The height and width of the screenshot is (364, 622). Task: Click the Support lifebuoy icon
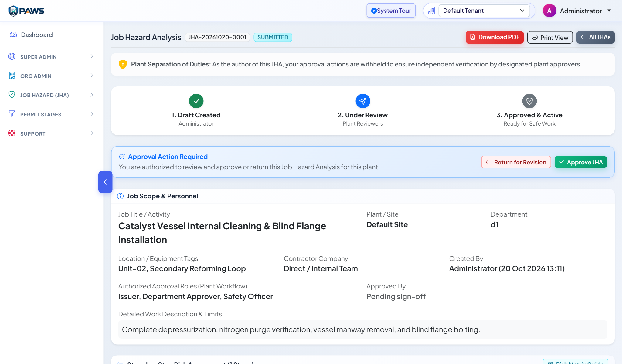tap(12, 133)
